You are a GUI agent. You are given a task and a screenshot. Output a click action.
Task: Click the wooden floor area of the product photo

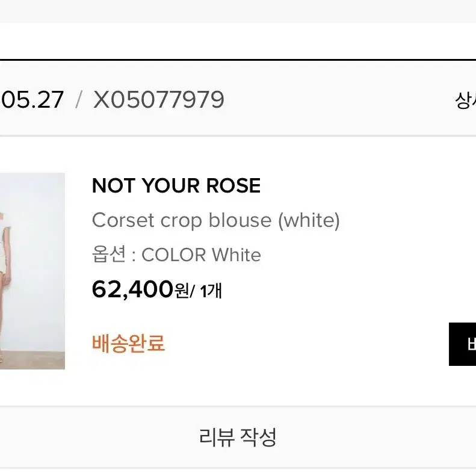(x=32, y=360)
